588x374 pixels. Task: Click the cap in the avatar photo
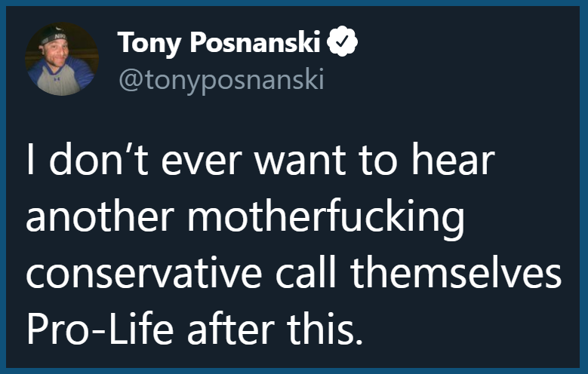pos(54,35)
